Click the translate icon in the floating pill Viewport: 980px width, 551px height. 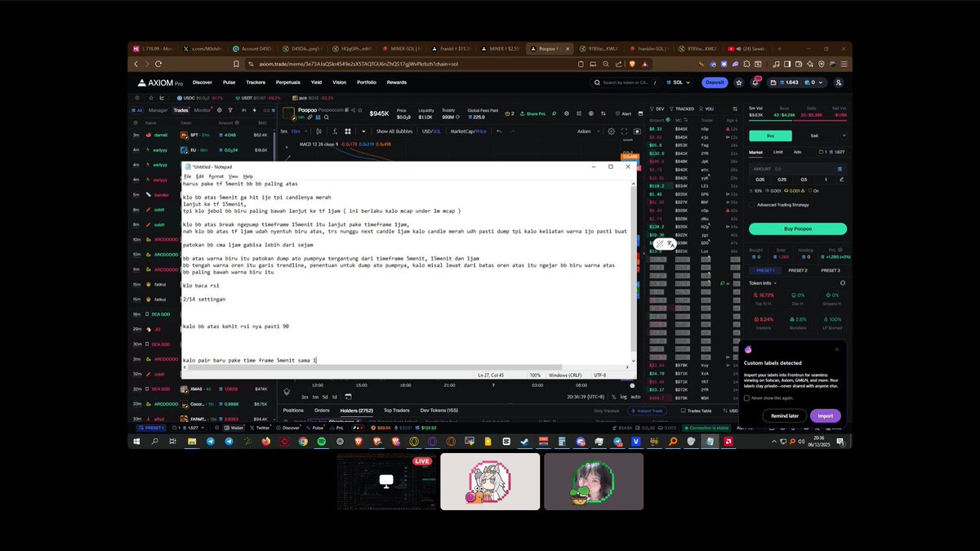pos(671,244)
